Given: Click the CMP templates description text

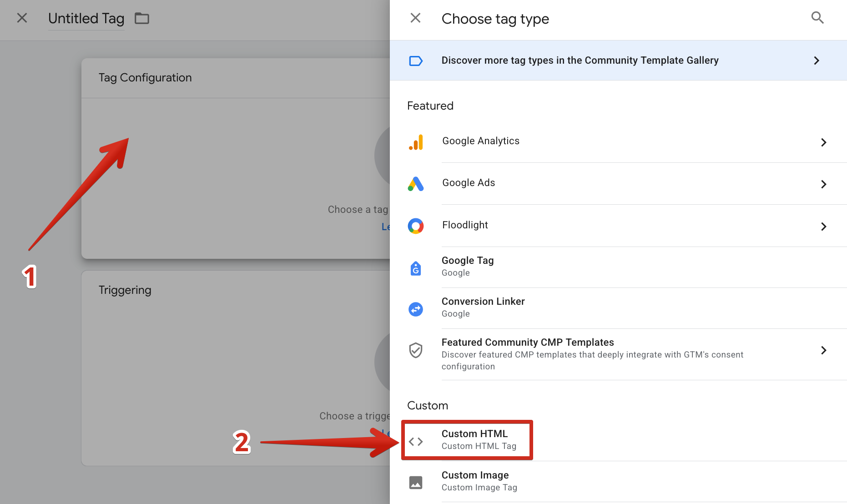Looking at the screenshot, I should [592, 361].
